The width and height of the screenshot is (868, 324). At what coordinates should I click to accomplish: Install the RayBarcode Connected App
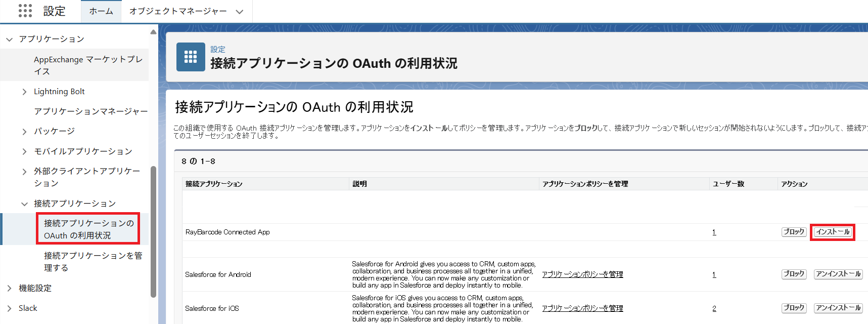point(833,232)
